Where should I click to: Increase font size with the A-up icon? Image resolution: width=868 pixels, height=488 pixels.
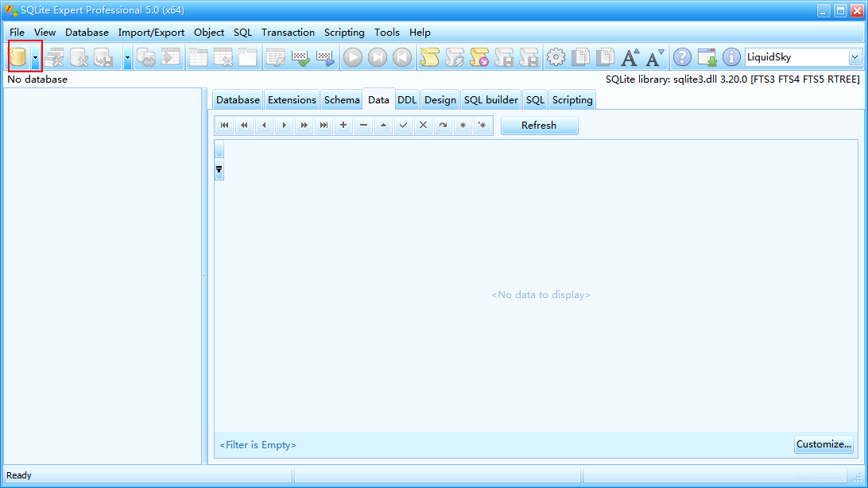click(630, 57)
